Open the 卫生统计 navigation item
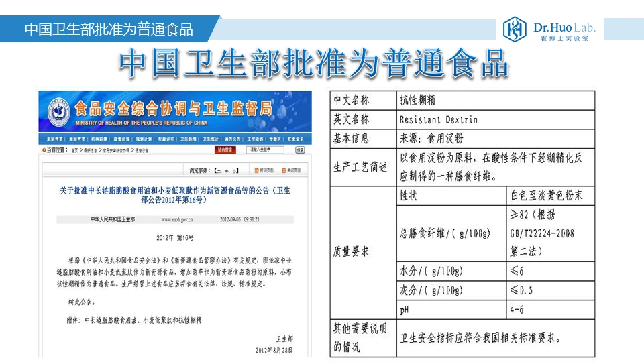The height and width of the screenshot is (362, 644). (x=210, y=139)
